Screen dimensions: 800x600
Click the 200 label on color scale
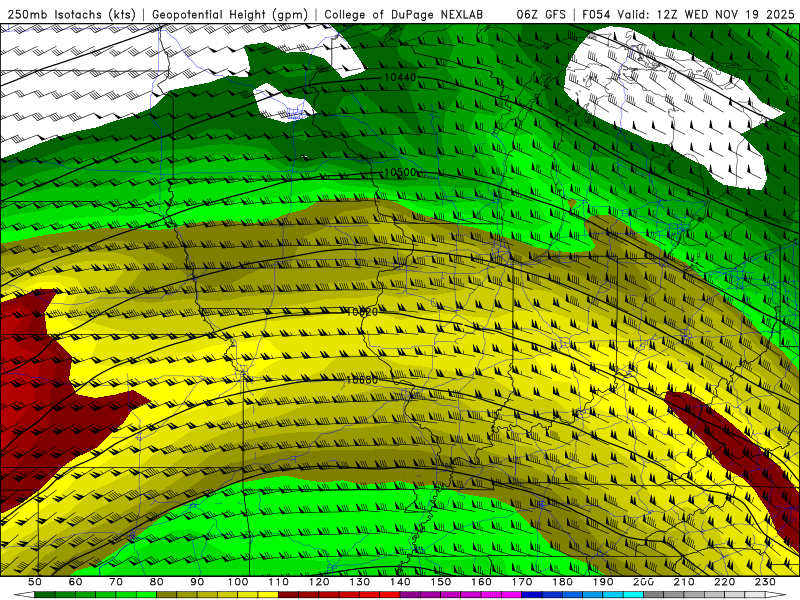pyautogui.click(x=643, y=582)
